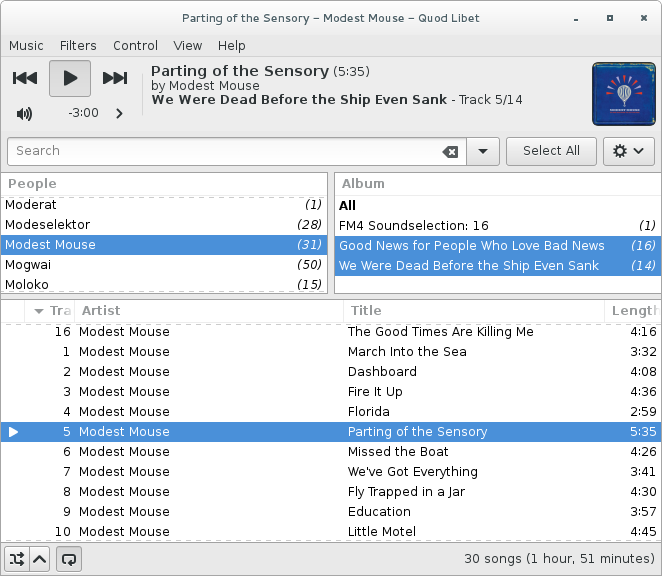Close the Quod Libet window
This screenshot has width=662, height=576.
[644, 18]
